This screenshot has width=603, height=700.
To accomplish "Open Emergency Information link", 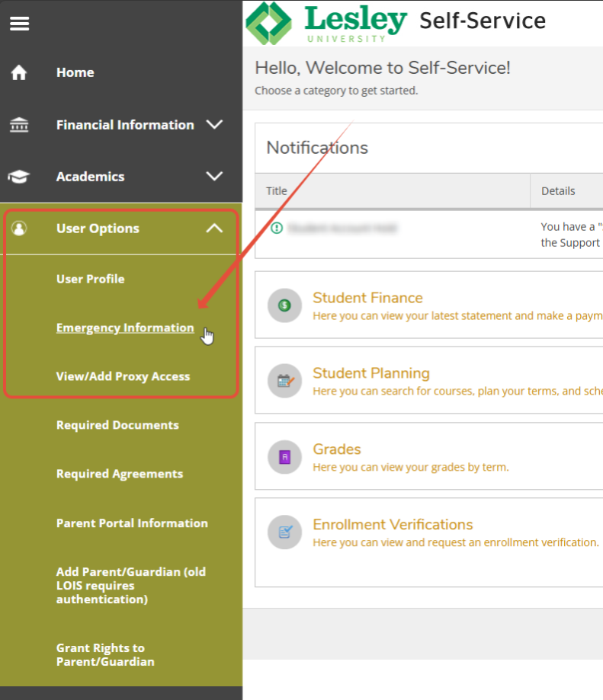I will coord(125,328).
